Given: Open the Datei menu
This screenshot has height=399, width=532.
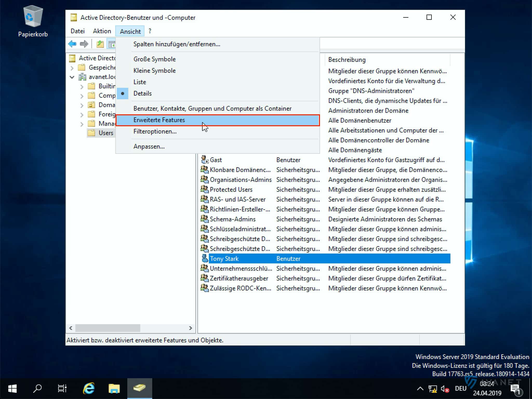Looking at the screenshot, I should point(77,31).
